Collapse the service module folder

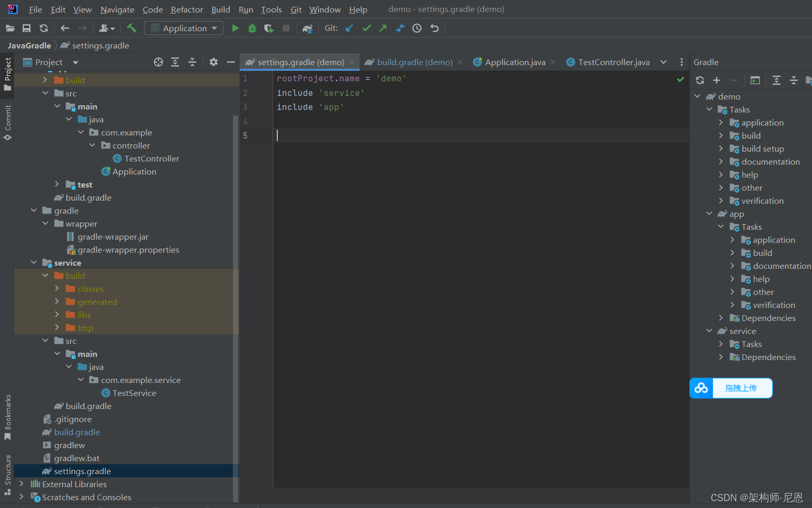tap(34, 262)
